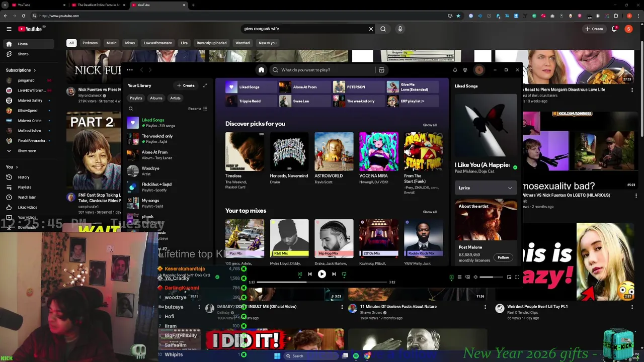The width and height of the screenshot is (644, 362).
Task: Click Show all for top mixes
Action: click(x=430, y=212)
